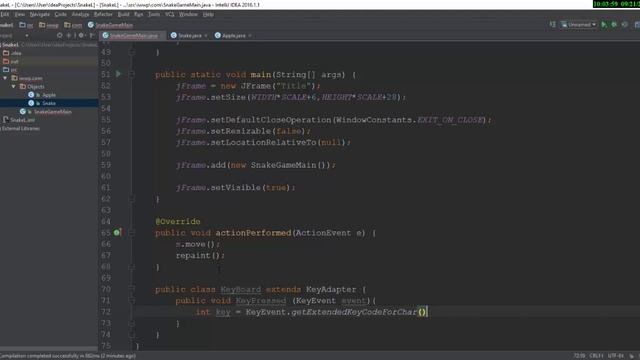Click the Make Project icon in toolbar
The height and width of the screenshot is (360, 640).
click(x=552, y=25)
